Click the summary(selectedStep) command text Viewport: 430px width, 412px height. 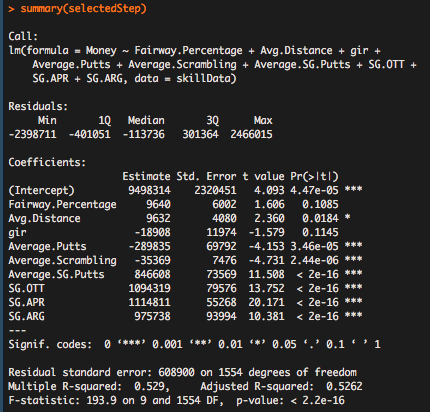point(83,8)
